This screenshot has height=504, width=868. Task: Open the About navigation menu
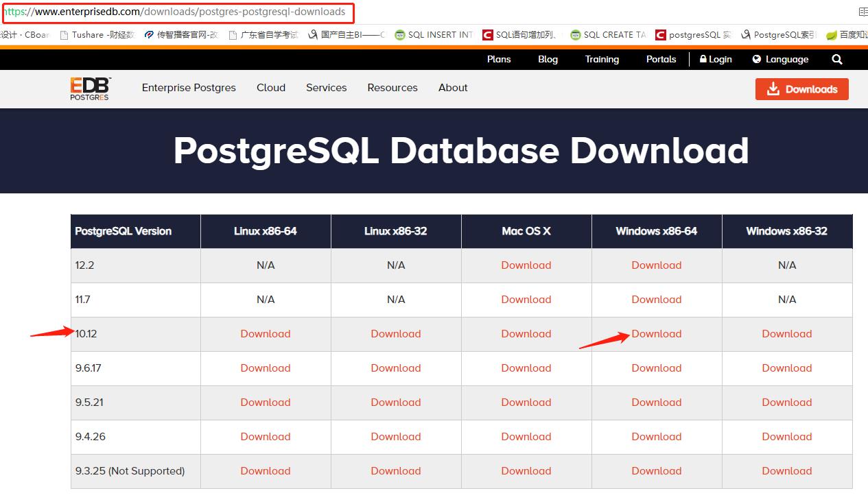coord(453,88)
